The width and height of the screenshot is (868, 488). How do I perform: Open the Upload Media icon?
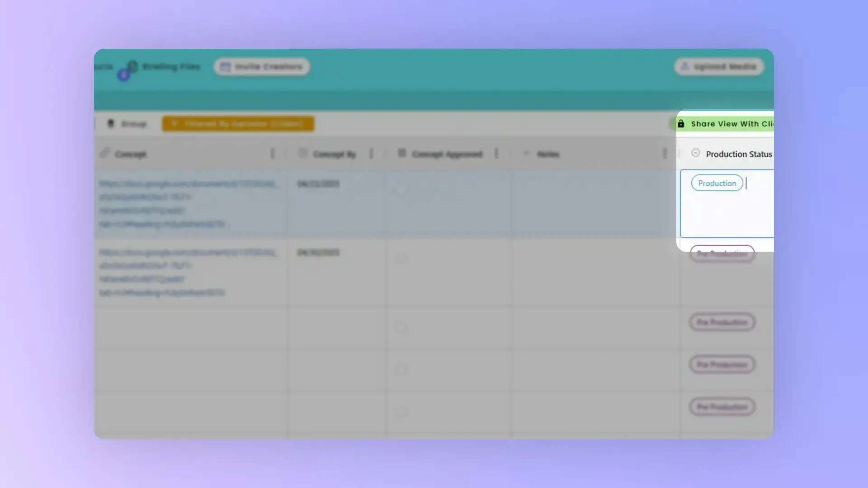pyautogui.click(x=684, y=66)
